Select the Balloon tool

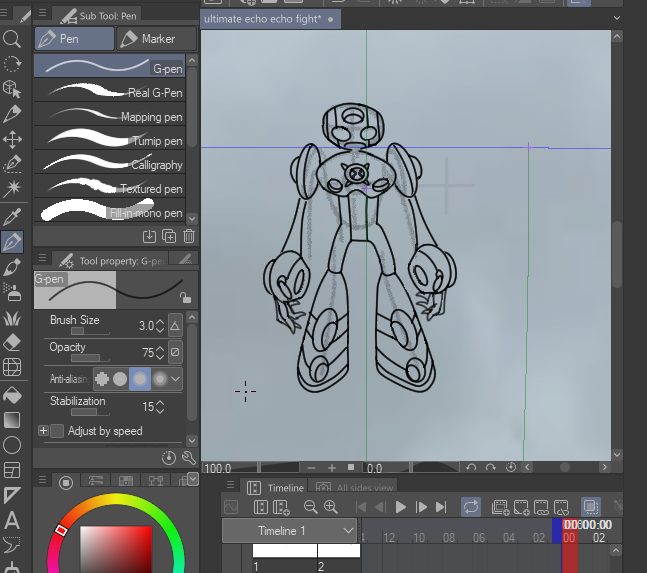(x=12, y=545)
